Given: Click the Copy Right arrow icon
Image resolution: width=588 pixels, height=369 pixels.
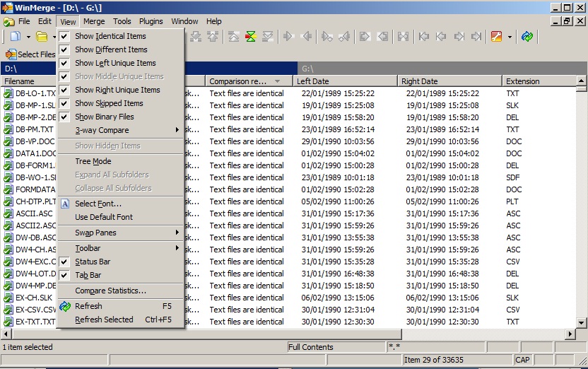Looking at the screenshot, I should [288, 36].
